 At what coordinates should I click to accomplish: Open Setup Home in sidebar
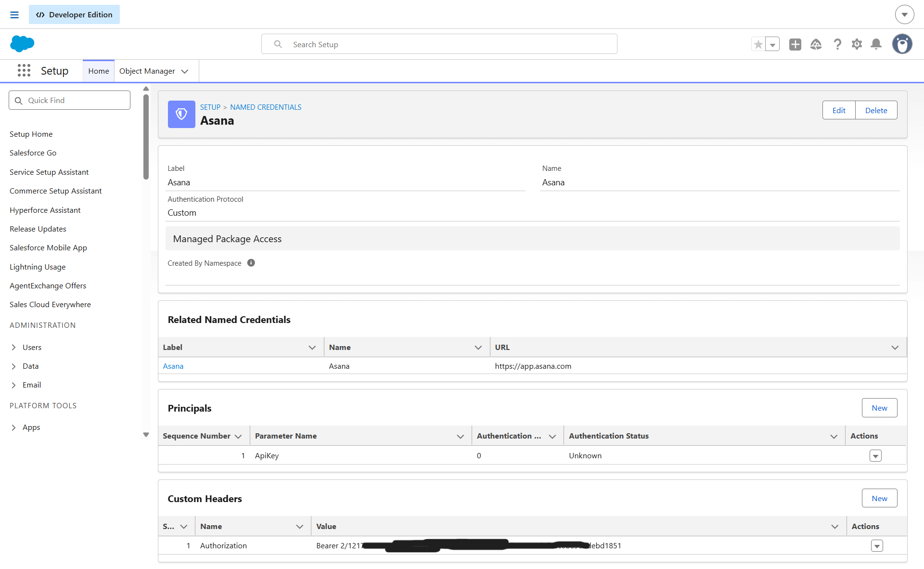click(x=31, y=134)
